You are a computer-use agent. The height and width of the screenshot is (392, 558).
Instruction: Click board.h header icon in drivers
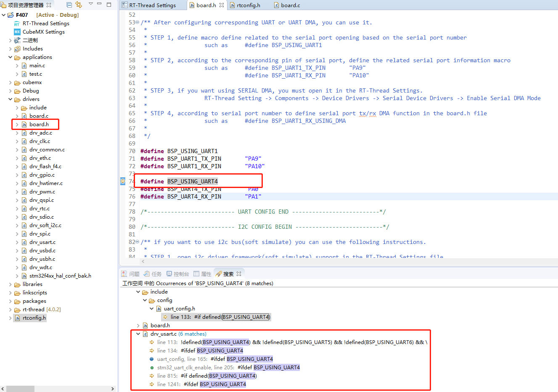[x=24, y=124]
